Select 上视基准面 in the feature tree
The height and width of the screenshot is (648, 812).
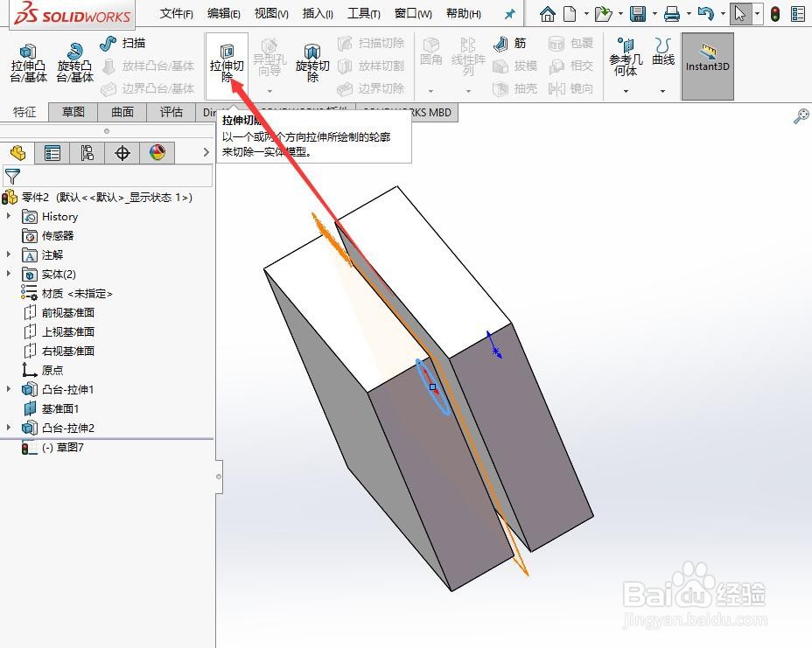click(59, 331)
